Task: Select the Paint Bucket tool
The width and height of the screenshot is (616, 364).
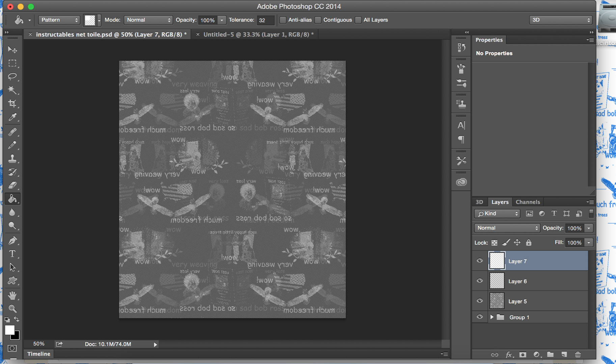Action: click(12, 199)
